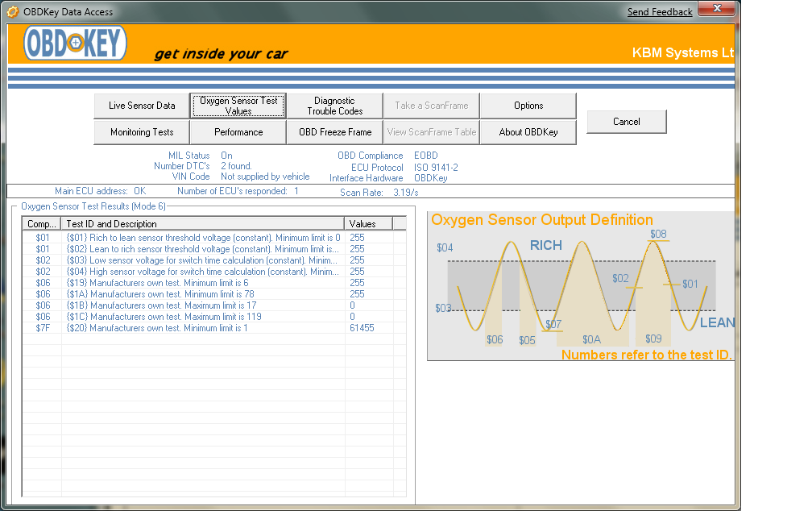
Task: Open the Performance screen
Action: point(238,132)
